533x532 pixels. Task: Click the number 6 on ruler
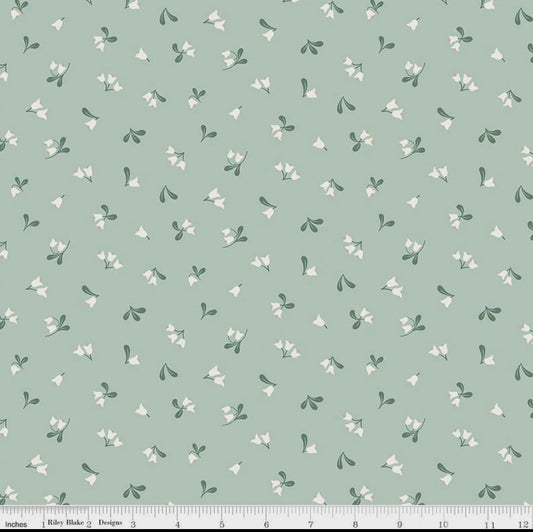(x=266, y=524)
